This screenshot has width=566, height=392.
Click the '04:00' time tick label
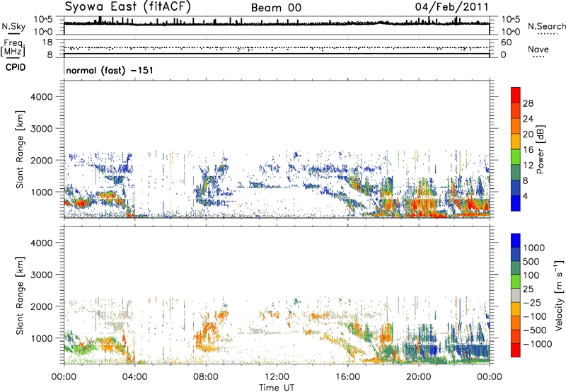(134, 377)
